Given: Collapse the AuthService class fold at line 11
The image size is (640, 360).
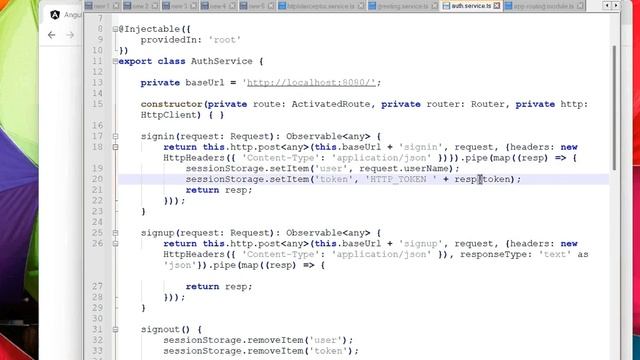Looking at the screenshot, I should coord(115,61).
